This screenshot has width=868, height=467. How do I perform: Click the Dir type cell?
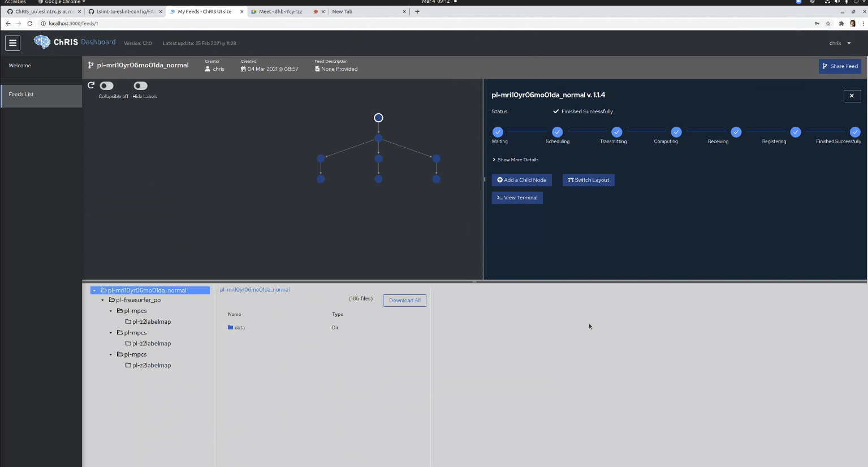click(x=335, y=328)
